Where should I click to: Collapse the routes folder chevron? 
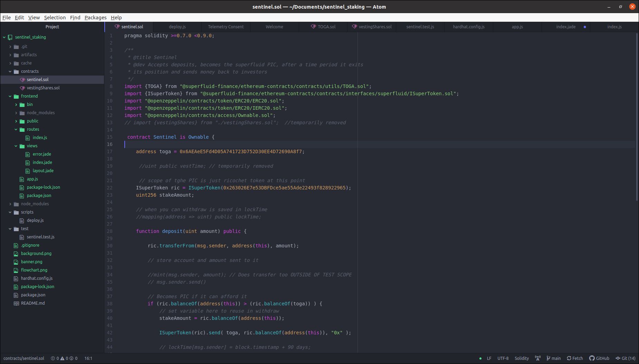(x=16, y=129)
